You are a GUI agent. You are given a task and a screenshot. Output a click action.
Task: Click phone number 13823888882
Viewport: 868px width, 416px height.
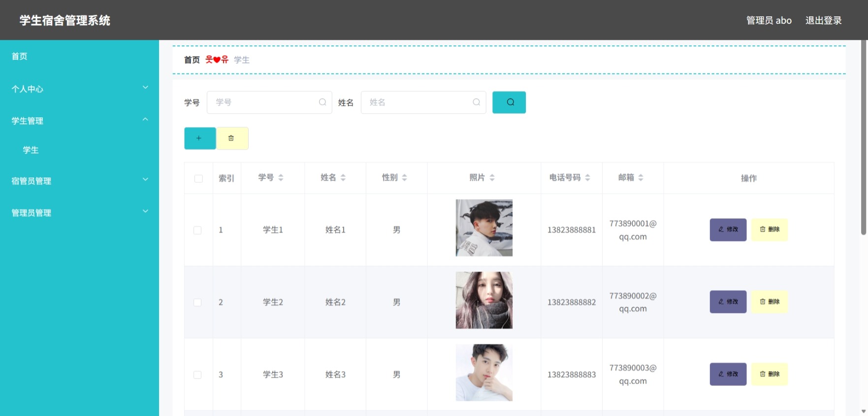(x=572, y=302)
